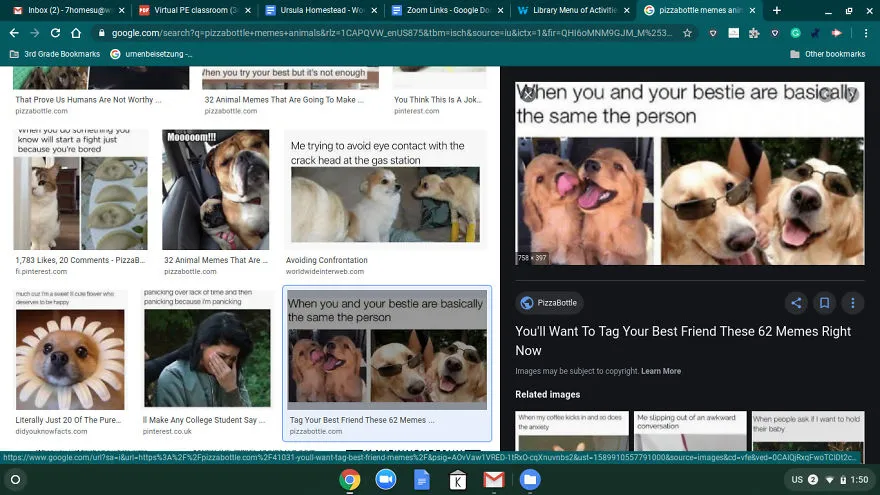This screenshot has width=880, height=495.
Task: Open "Tag Your Best Friend These 62 Memes" caption
Action: (x=361, y=420)
